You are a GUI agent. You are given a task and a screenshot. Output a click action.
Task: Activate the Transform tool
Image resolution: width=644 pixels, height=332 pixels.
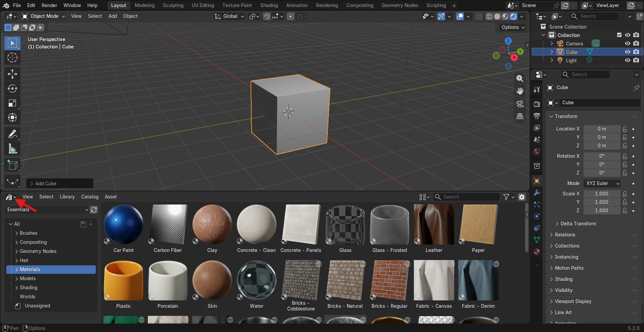[x=12, y=117]
